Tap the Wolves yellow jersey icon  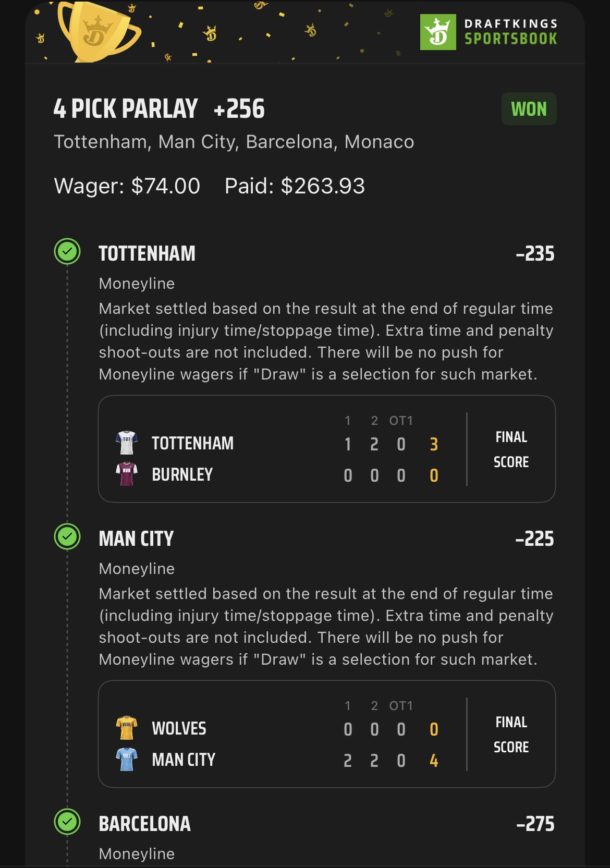(127, 728)
